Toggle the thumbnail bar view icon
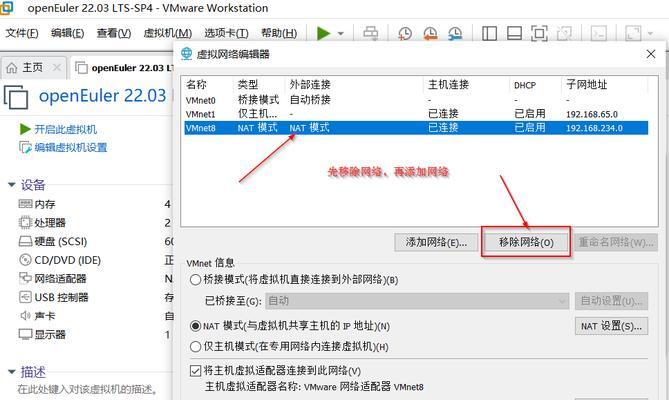Viewport: 669px width, 400px height. point(514,33)
